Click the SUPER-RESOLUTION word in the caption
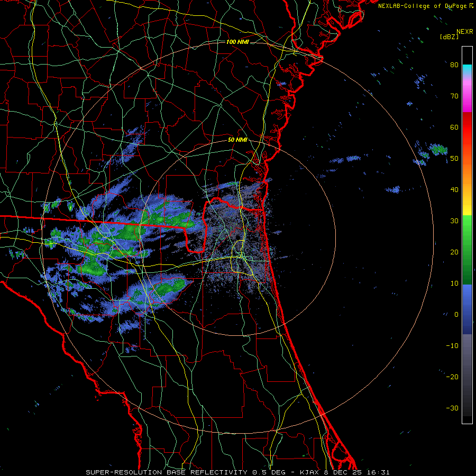Screen dimensions: 476x476 pos(124,472)
